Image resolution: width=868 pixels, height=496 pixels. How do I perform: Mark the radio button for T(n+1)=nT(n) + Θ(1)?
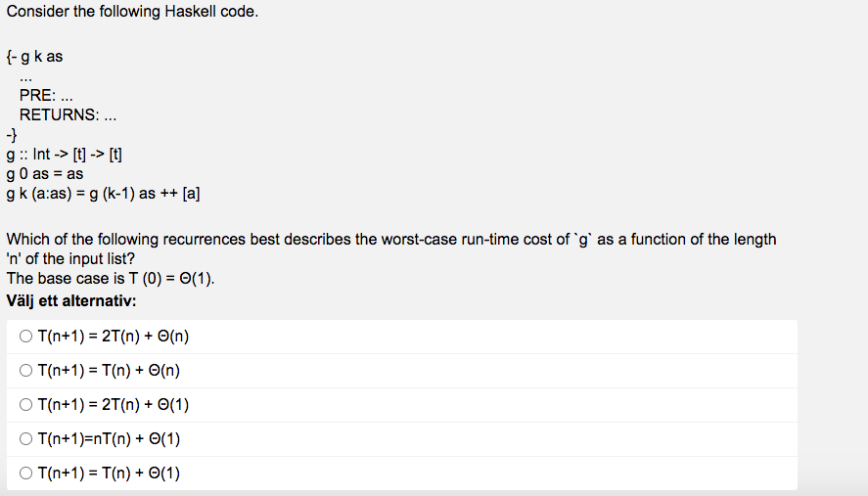(26, 439)
